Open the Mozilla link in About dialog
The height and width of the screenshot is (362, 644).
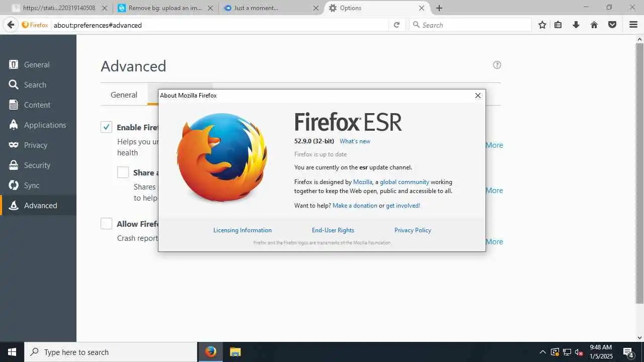click(x=363, y=182)
